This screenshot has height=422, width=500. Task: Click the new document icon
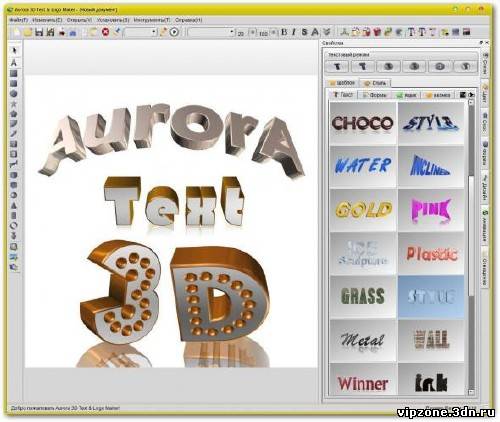click(x=17, y=32)
